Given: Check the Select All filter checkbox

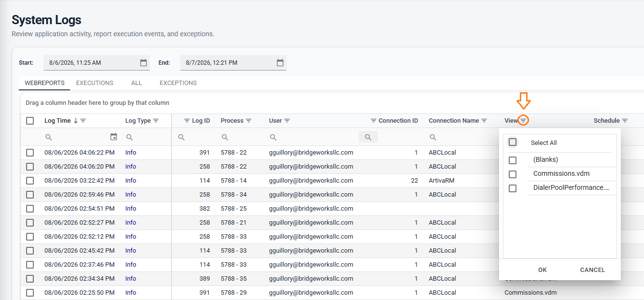Looking at the screenshot, I should pyautogui.click(x=513, y=143).
